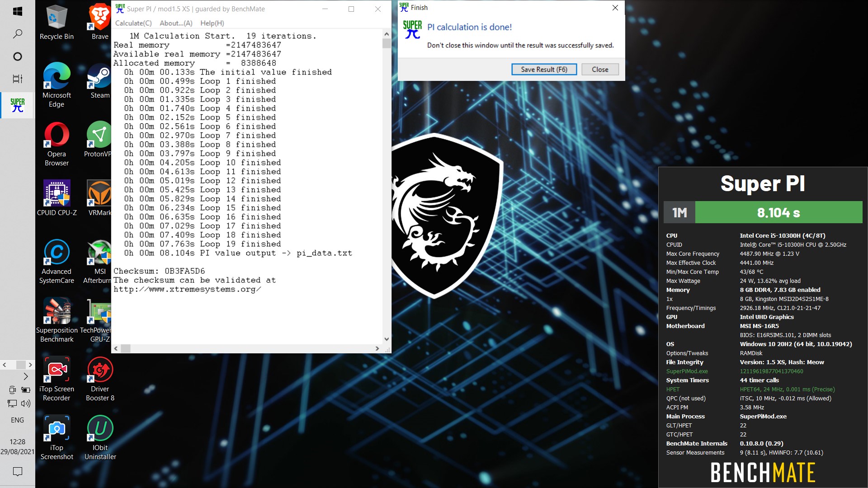
Task: Open Advanced SystemCare shortcut
Action: (57, 261)
